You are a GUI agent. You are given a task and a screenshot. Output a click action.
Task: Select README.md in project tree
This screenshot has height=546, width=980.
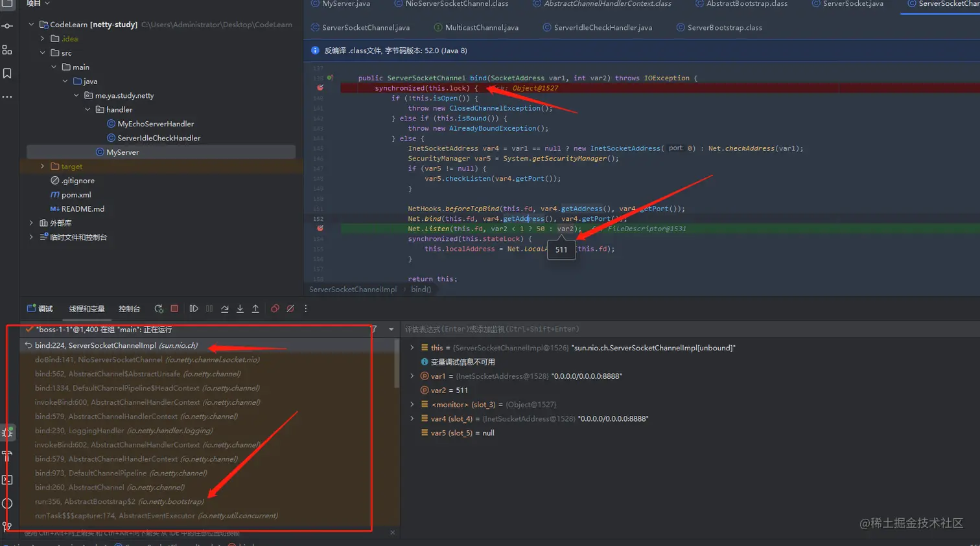click(82, 209)
